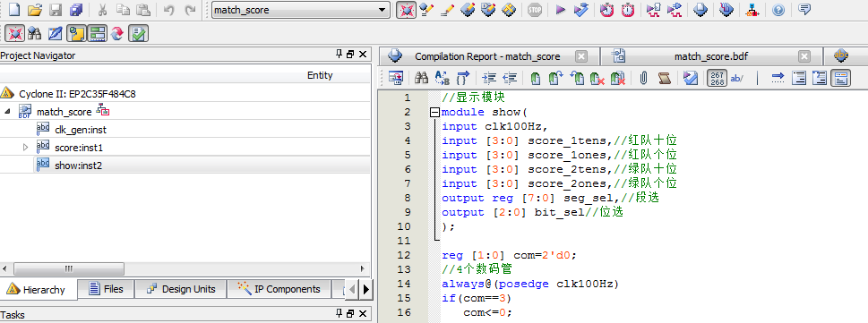
Task: Open Replace text tool in editor toolbar
Action: [x=443, y=79]
